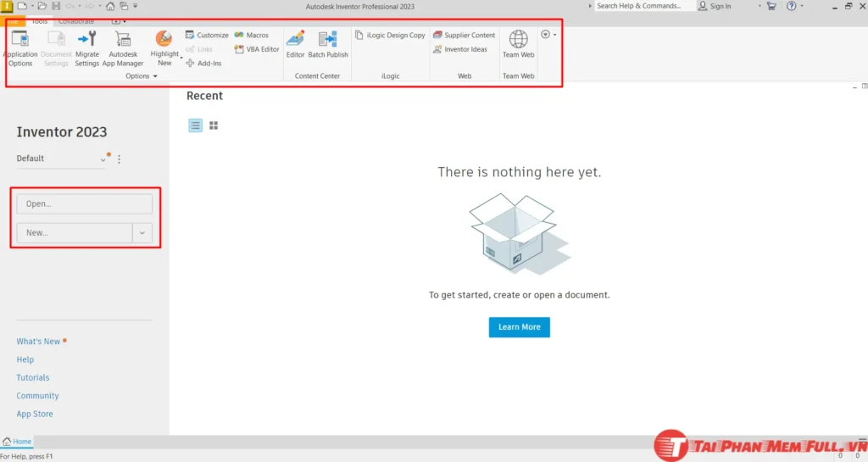Expand Highlight New dropdown arrow
This screenshot has height=462, width=868.
pos(181,58)
